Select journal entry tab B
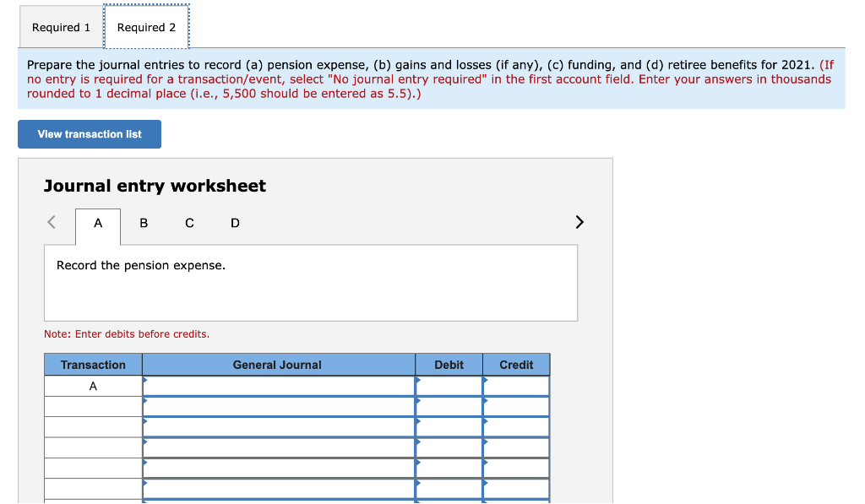Viewport: 865px width, 504px height. tap(144, 223)
